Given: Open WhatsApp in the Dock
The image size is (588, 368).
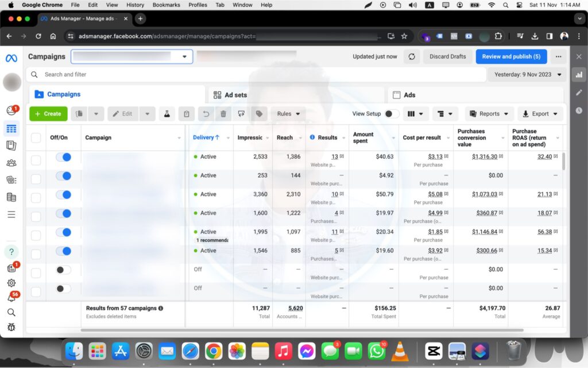Looking at the screenshot, I should (377, 351).
